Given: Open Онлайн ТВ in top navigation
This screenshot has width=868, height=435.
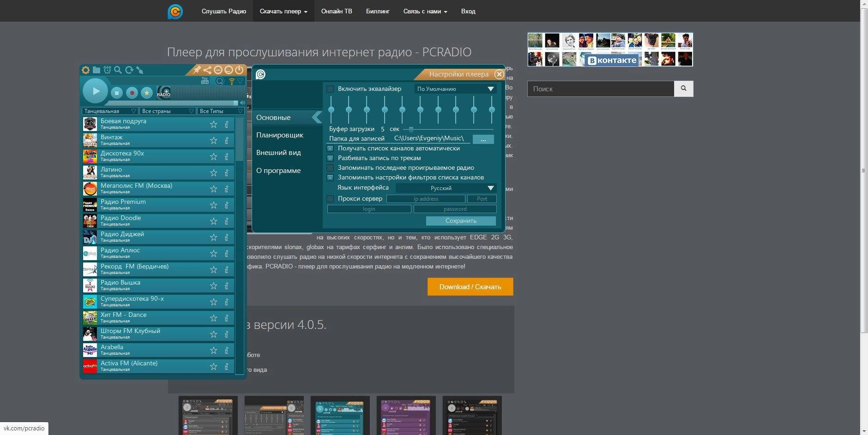Looking at the screenshot, I should click(x=337, y=11).
